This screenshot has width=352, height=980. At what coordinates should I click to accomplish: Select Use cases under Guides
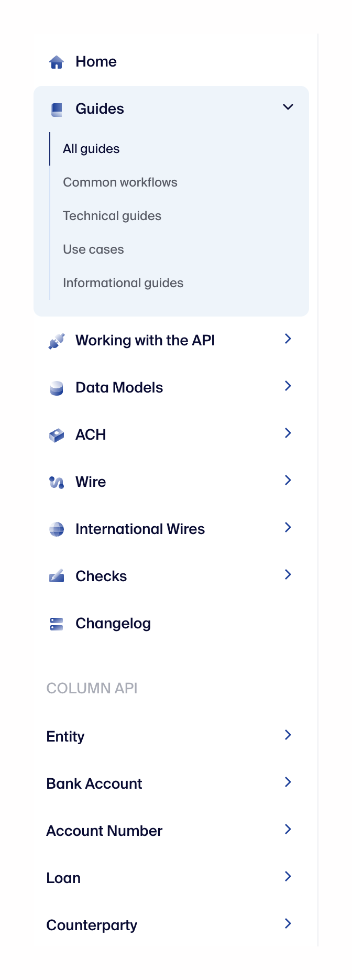coord(93,249)
